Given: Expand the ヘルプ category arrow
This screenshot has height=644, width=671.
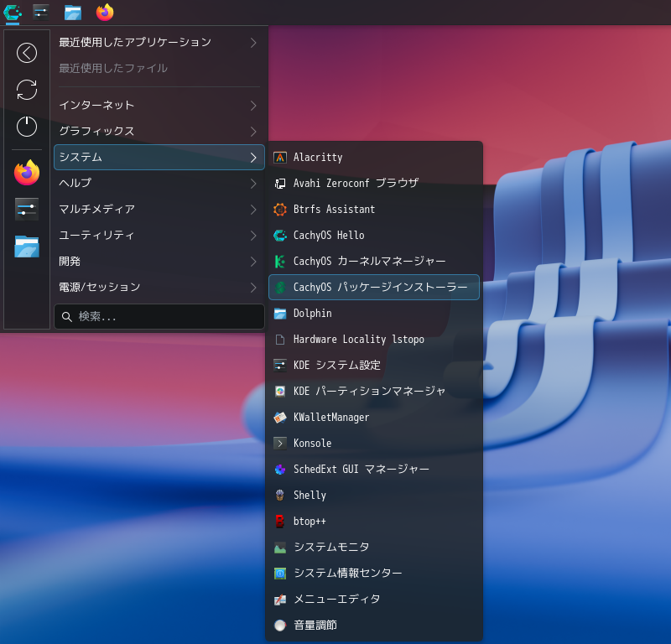Looking at the screenshot, I should 253,184.
